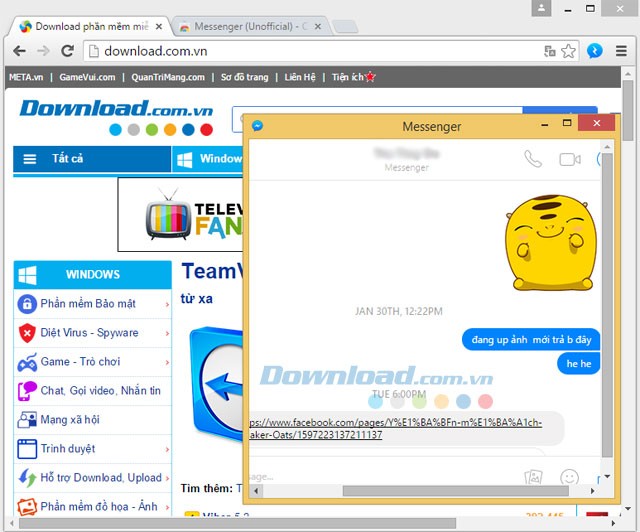Start a video call in Messenger
This screenshot has width=640, height=532.
(x=570, y=159)
